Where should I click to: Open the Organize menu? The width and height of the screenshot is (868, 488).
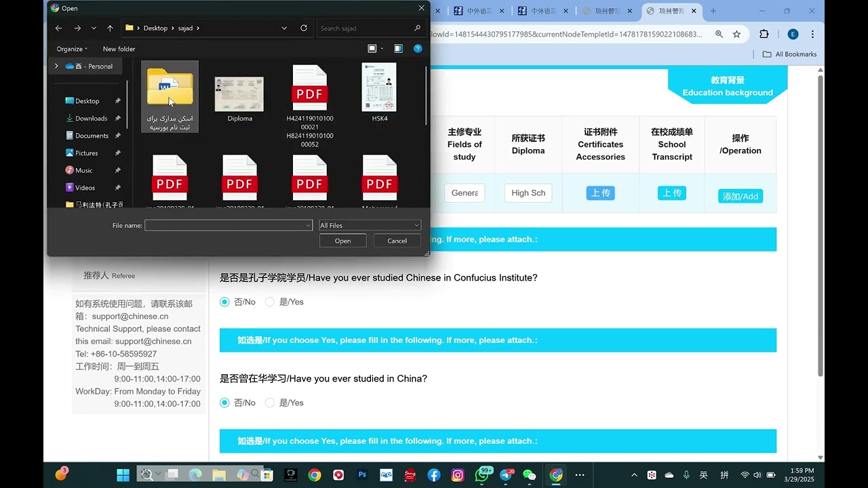pos(72,49)
